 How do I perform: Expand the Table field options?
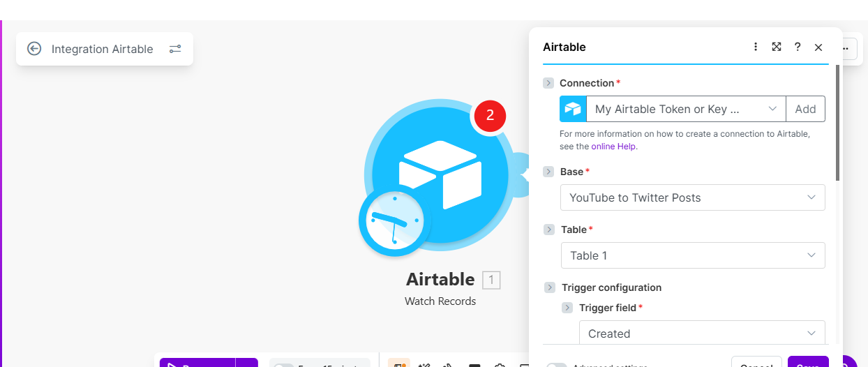(x=548, y=230)
